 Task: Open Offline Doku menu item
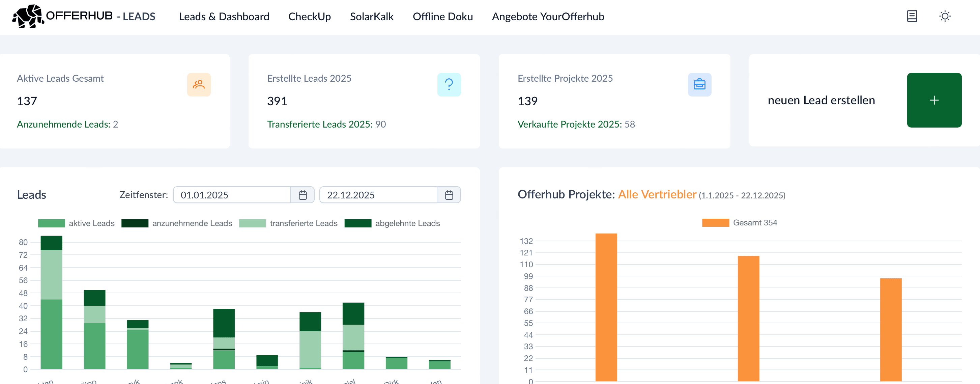(x=443, y=17)
